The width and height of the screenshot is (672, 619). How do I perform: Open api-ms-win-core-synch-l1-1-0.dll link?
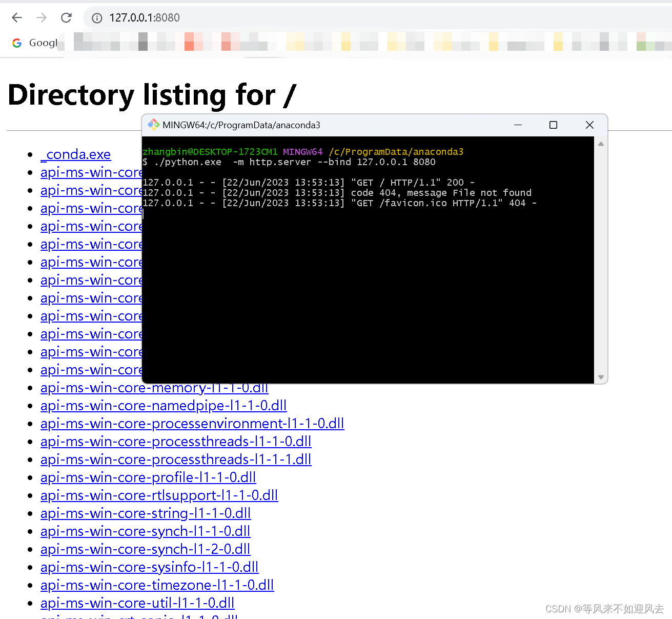(x=146, y=531)
